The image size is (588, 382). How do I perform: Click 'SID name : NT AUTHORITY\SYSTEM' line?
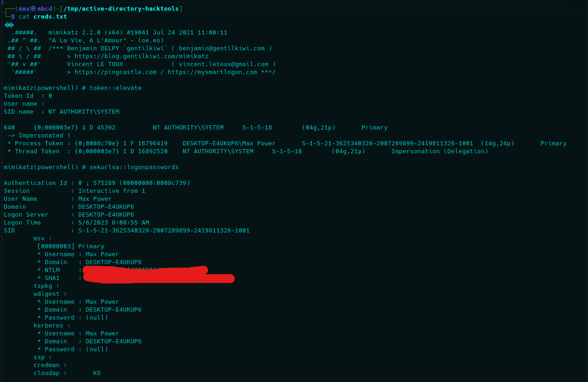(62, 112)
